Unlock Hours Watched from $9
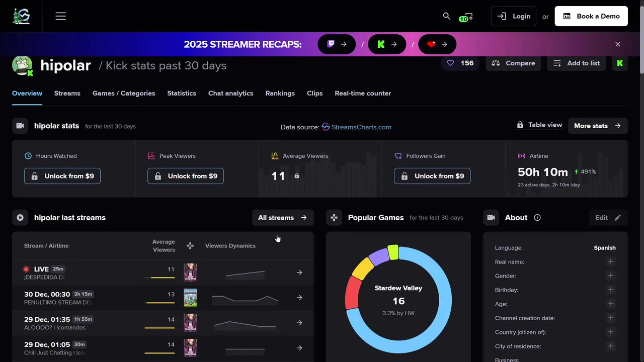The width and height of the screenshot is (644, 362). (x=62, y=176)
